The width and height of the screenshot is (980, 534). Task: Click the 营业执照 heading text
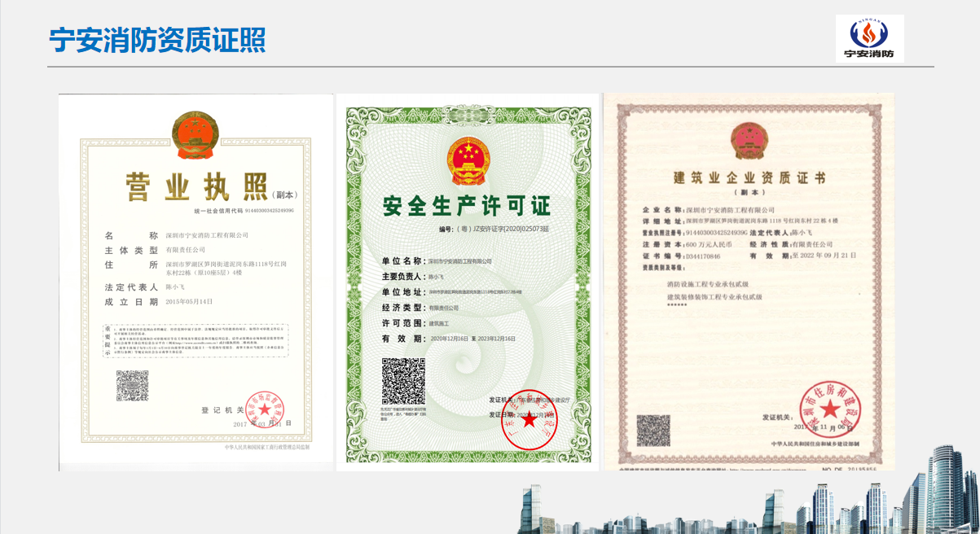point(196,187)
